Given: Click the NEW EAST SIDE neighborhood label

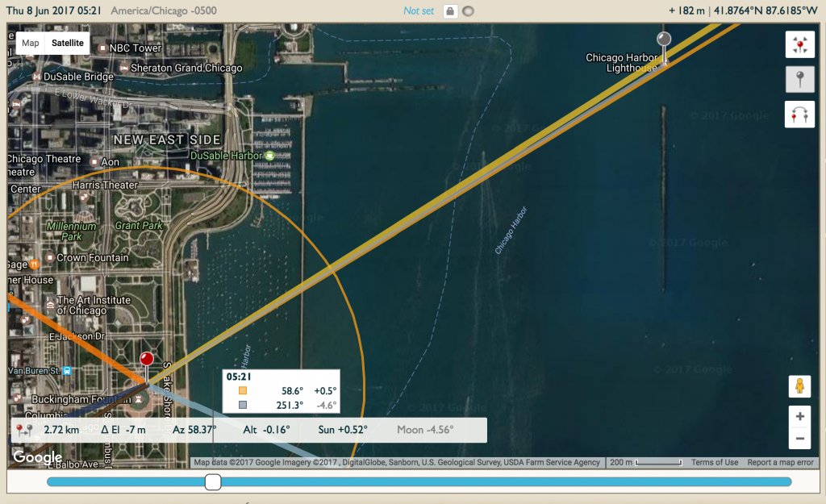Looking at the screenshot, I should [x=167, y=140].
